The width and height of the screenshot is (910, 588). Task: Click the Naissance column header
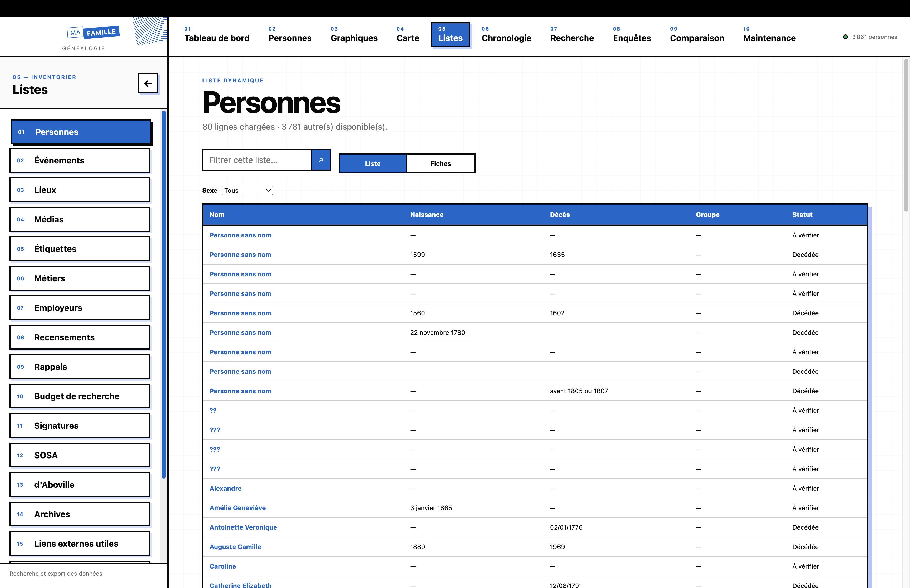(x=427, y=215)
